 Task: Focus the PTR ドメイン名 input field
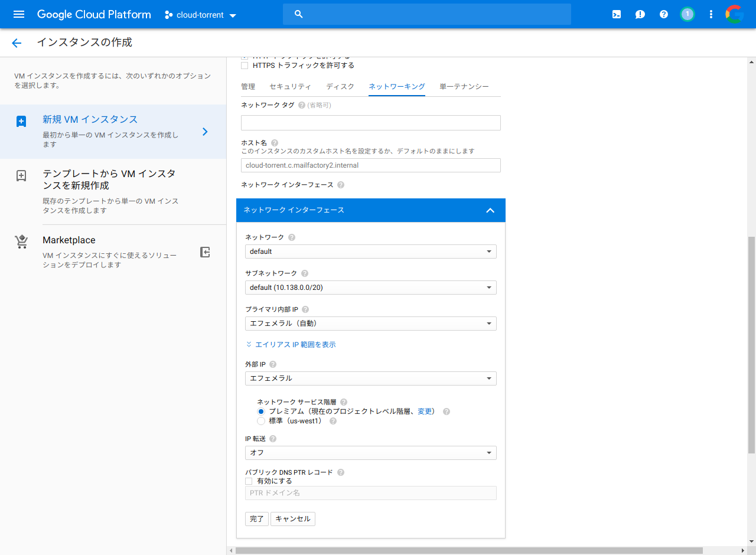coord(371,493)
